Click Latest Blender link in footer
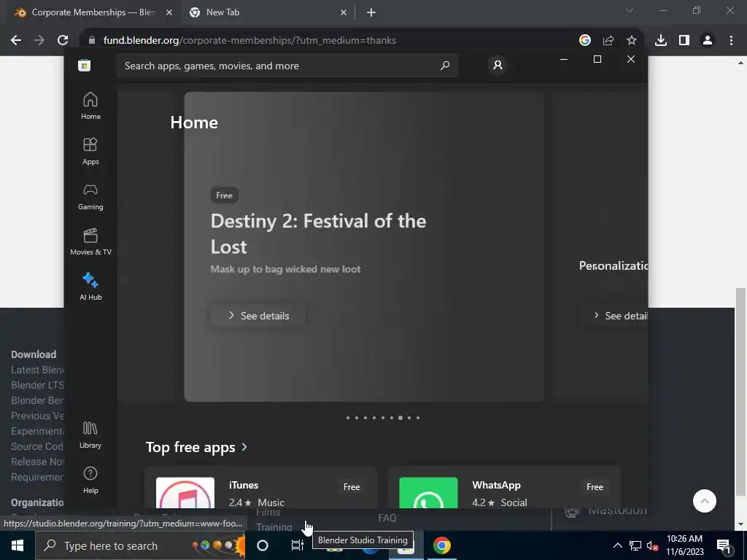 37,370
